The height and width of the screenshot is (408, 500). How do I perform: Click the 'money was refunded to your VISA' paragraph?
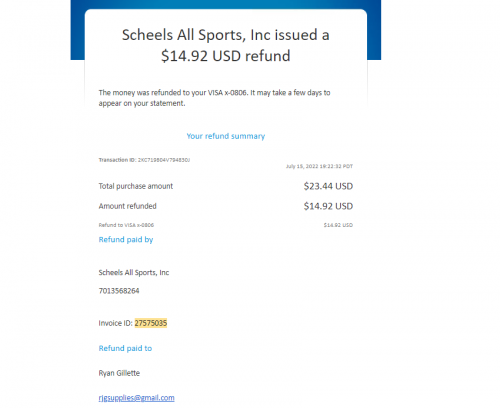pos(214,98)
